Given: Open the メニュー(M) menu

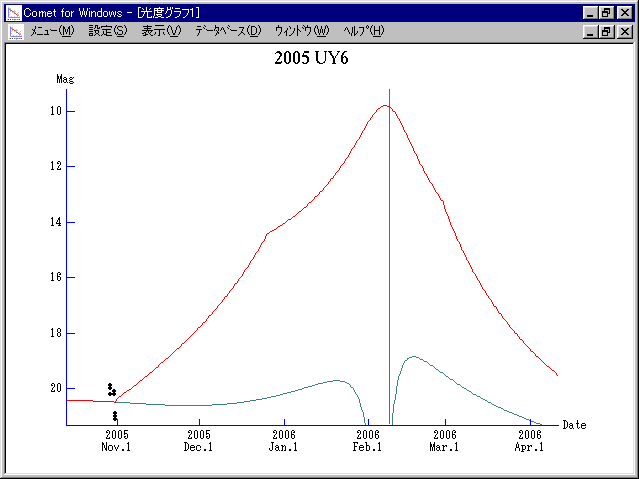Looking at the screenshot, I should coord(52,31).
